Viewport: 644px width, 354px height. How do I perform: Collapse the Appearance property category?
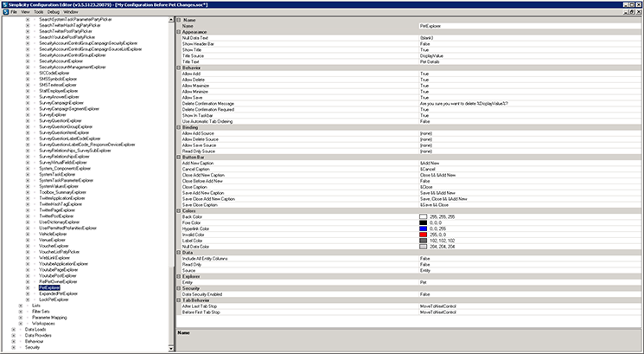pyautogui.click(x=179, y=32)
